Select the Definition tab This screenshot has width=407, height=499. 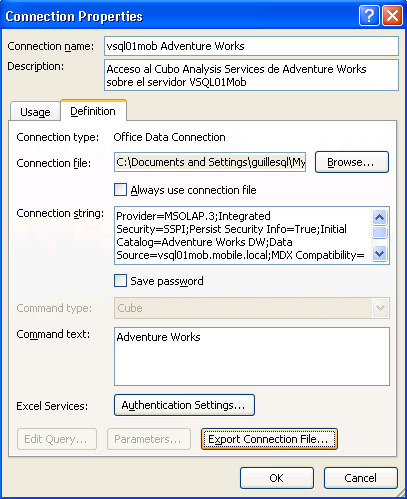pyautogui.click(x=93, y=111)
